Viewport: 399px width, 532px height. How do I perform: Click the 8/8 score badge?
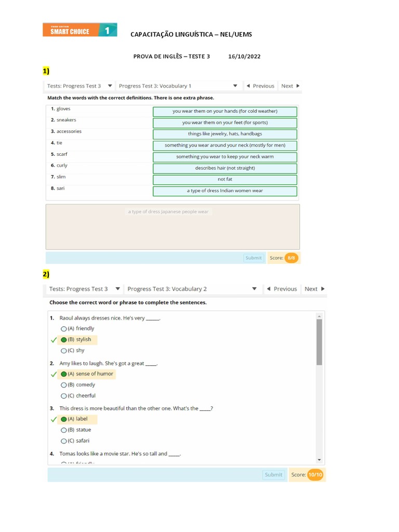pos(291,258)
